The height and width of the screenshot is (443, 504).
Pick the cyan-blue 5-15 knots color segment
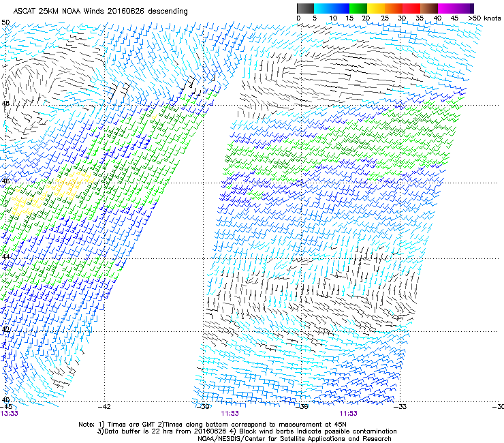pos(332,8)
